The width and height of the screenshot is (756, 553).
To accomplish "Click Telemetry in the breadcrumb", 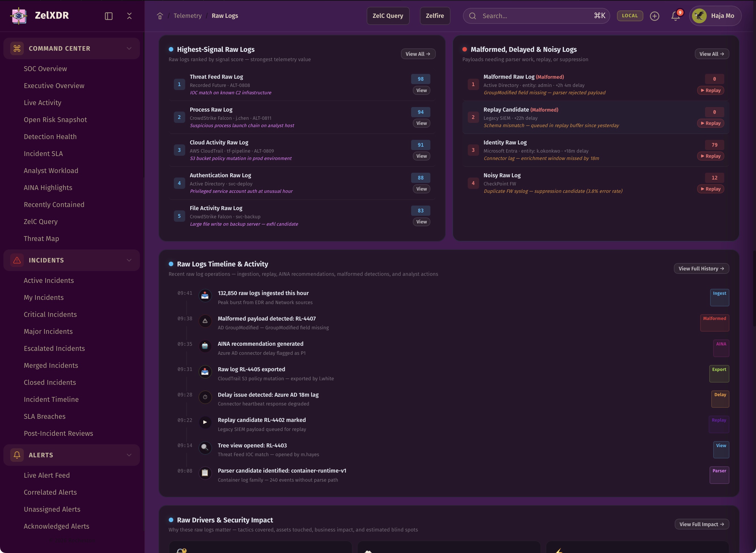I will pyautogui.click(x=187, y=16).
